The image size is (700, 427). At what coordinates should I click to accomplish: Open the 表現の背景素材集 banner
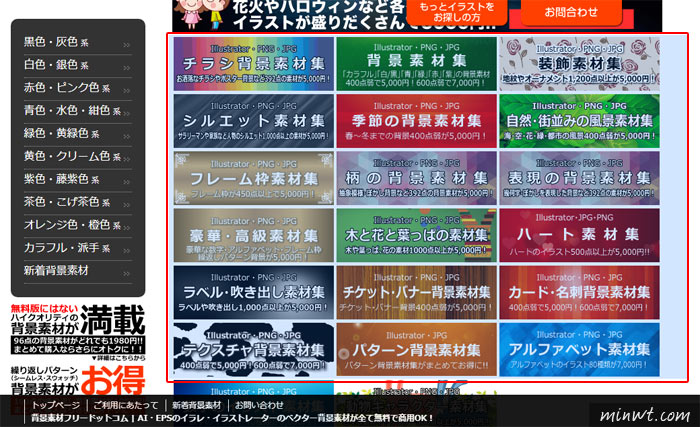tap(579, 178)
